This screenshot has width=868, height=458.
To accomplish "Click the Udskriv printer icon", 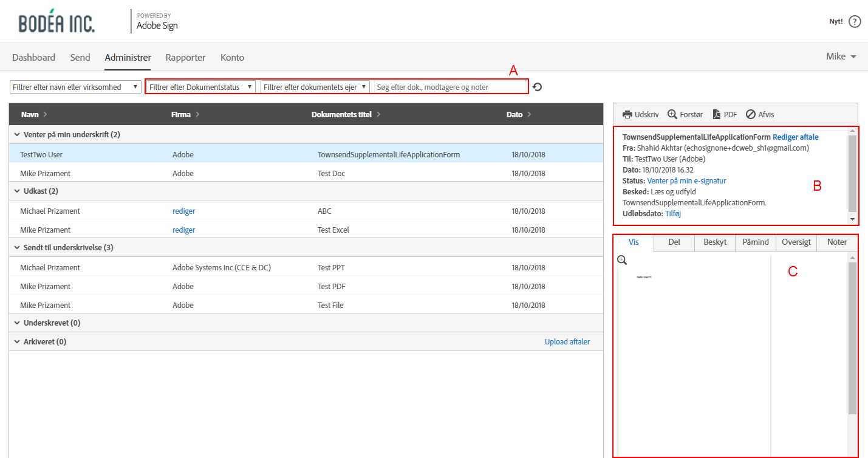I will 627,114.
